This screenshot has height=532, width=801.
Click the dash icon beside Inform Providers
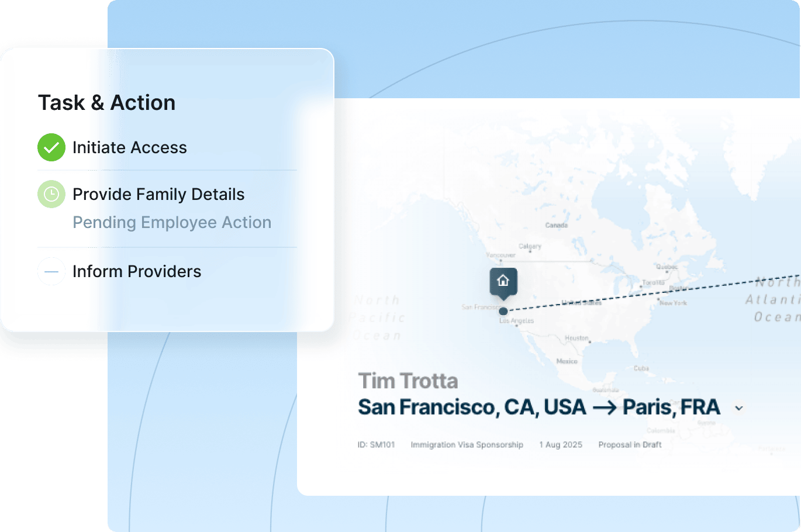click(51, 271)
